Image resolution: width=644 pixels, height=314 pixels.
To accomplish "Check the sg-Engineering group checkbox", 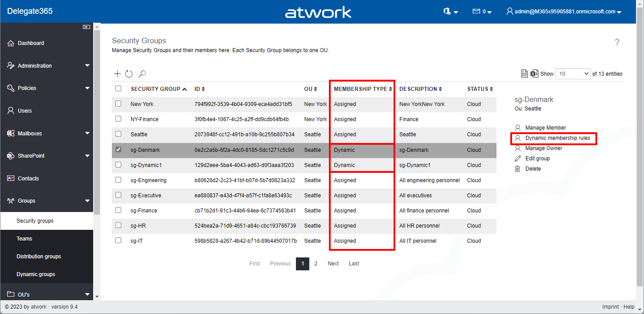I will point(118,180).
